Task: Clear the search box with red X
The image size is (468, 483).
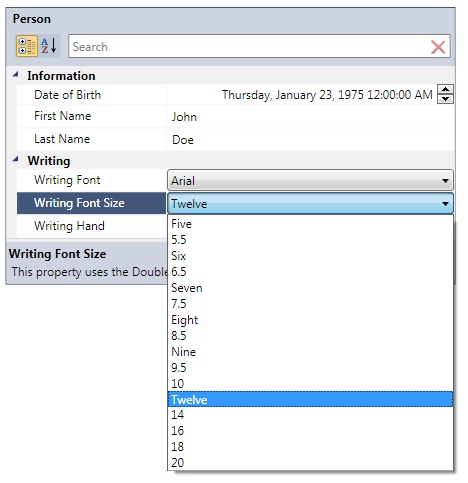Action: pos(438,47)
